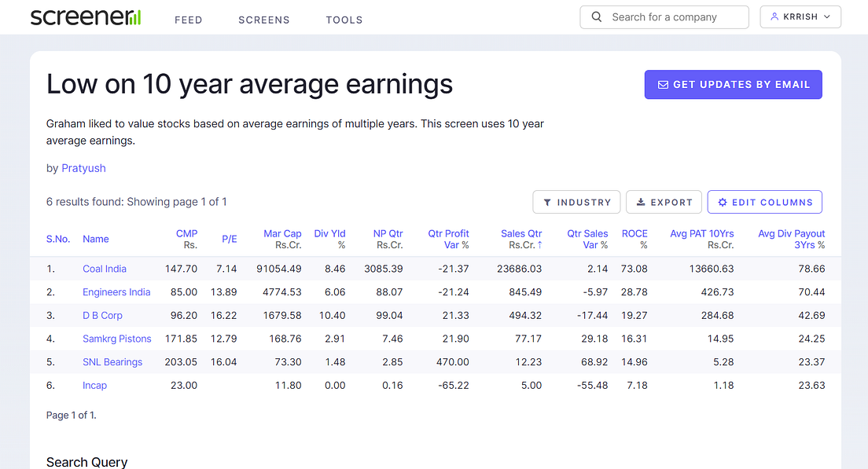Open the SCREENS menu

tap(264, 20)
